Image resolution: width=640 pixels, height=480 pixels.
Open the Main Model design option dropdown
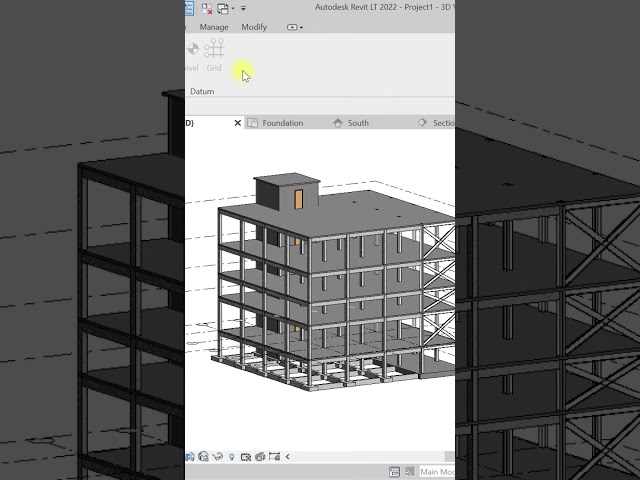438,472
